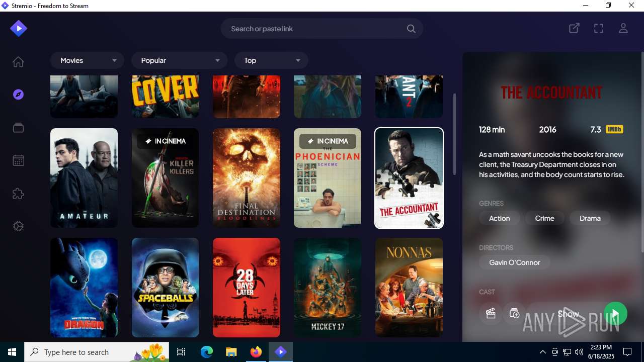Open the Movies type dropdown
This screenshot has width=644, height=362.
[87, 60]
